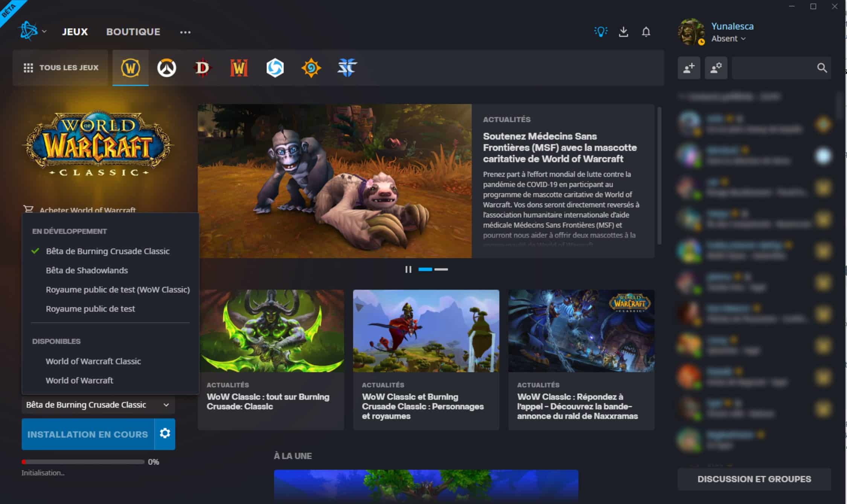Open the Hearthstone game icon
This screenshot has height=504, width=847.
[311, 68]
